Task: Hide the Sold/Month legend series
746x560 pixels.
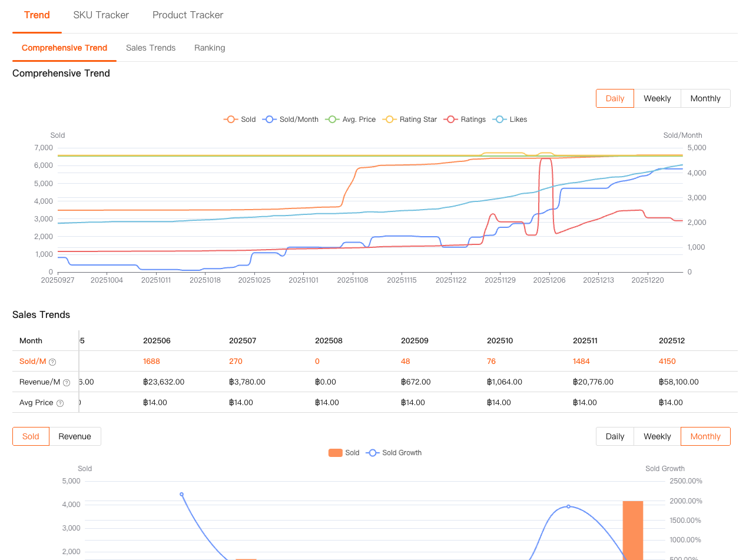Action: click(x=270, y=120)
